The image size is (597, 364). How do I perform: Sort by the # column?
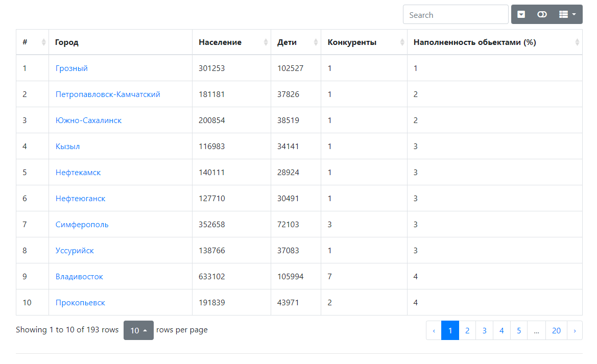click(x=32, y=42)
